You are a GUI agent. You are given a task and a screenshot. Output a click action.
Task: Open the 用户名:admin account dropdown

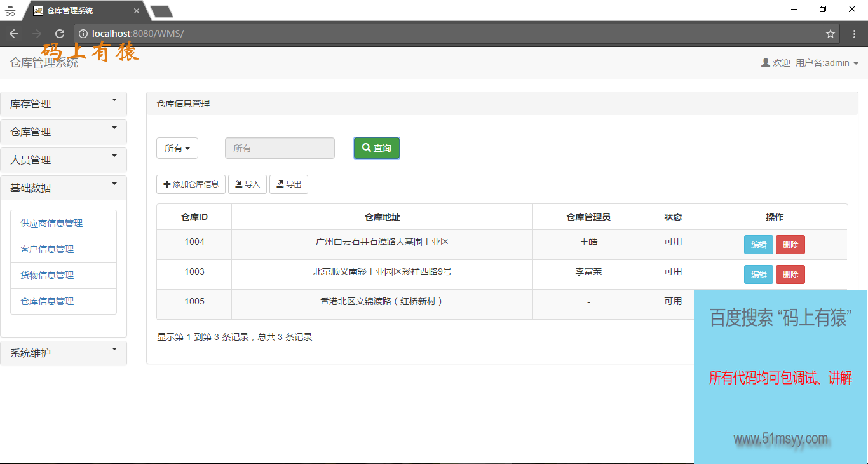824,63
